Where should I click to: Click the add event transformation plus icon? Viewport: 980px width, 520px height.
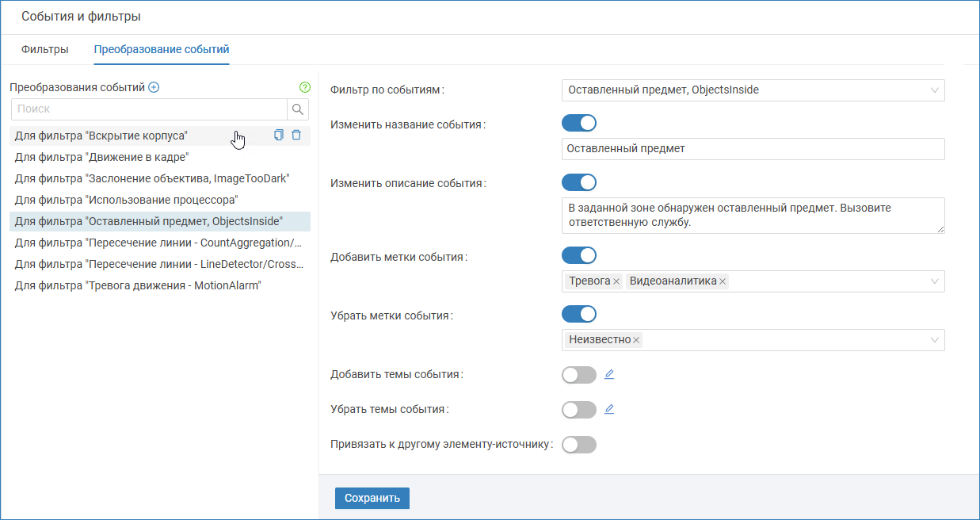(154, 87)
